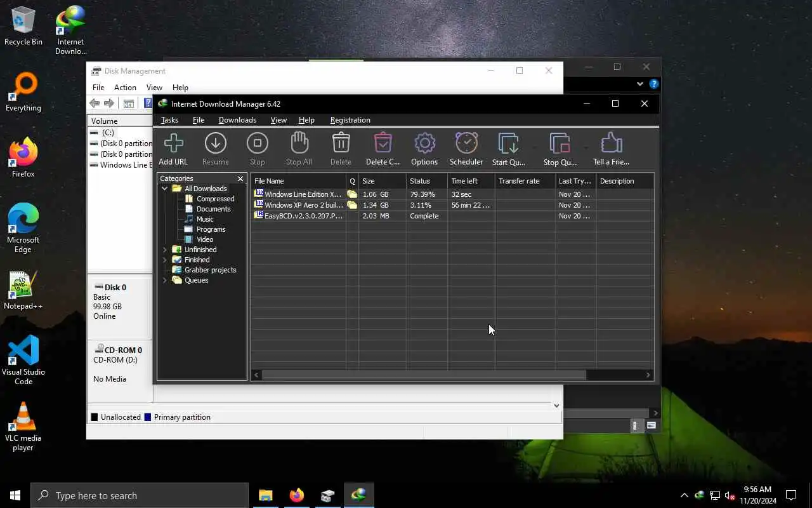
Task: Open VLC media player desktop icon
Action: [x=23, y=427]
